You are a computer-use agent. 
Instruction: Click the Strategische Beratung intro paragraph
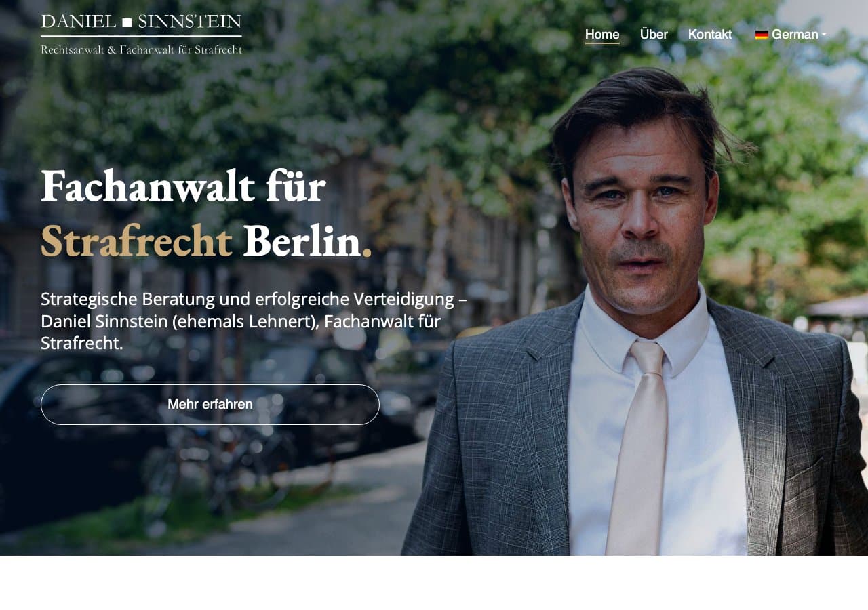[x=254, y=321]
